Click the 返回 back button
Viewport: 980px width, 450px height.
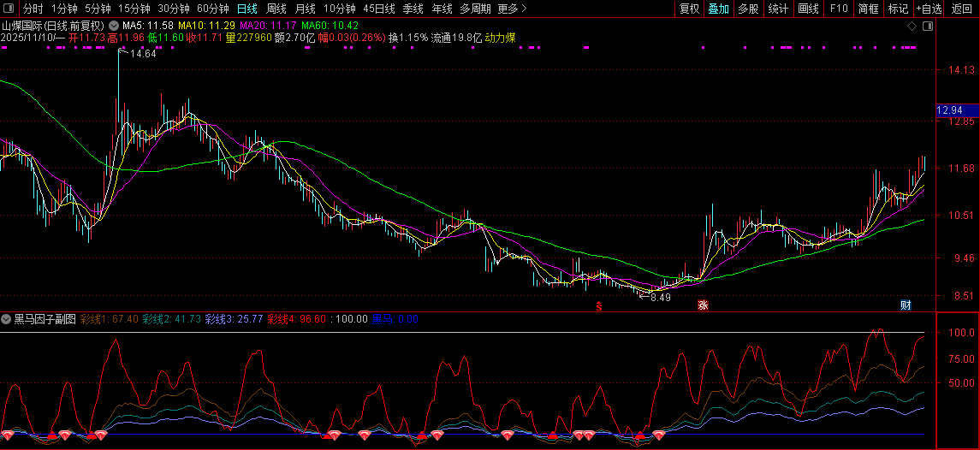tap(962, 9)
